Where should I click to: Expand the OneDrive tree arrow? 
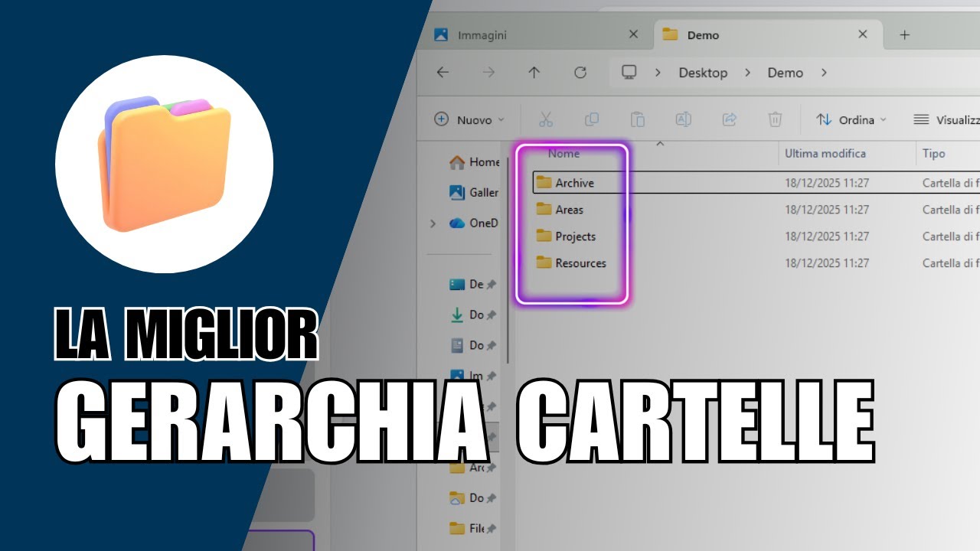[433, 223]
